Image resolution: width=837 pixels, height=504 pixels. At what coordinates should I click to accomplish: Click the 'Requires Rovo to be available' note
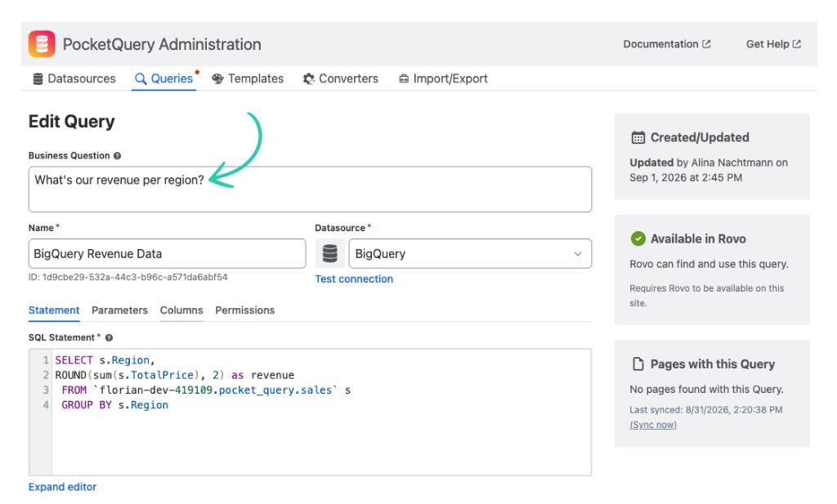[x=707, y=296]
